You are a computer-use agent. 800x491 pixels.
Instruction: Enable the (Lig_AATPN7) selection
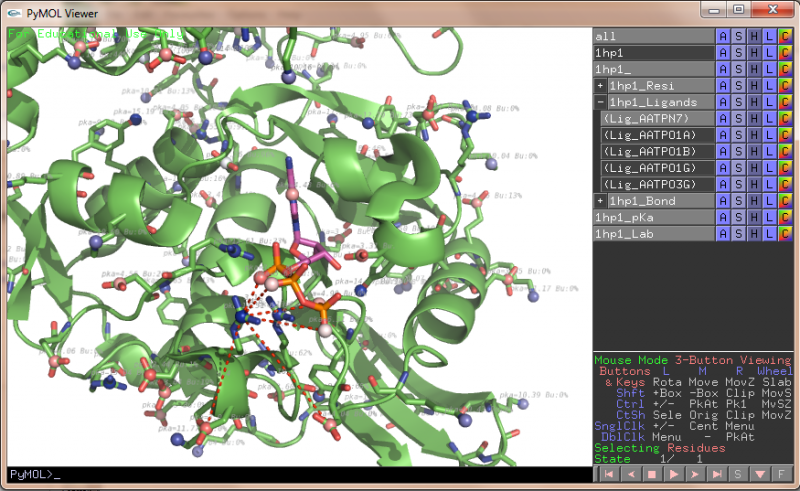click(656, 118)
